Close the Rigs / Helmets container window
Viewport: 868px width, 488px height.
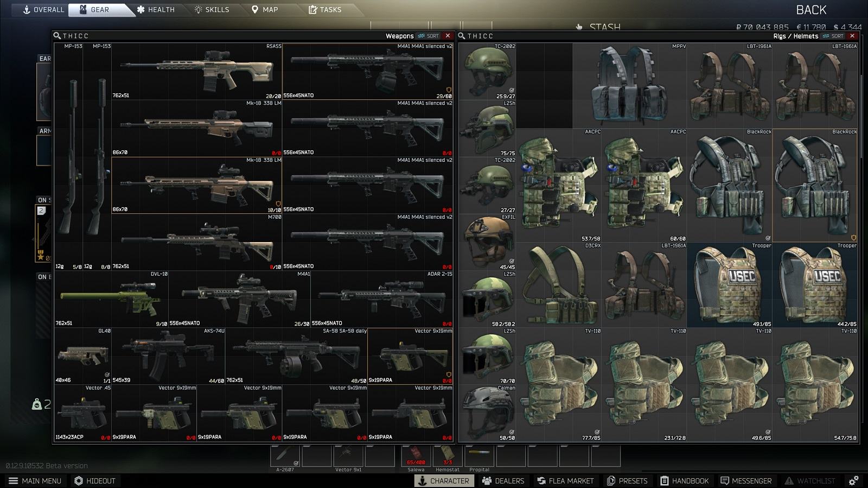click(x=852, y=36)
